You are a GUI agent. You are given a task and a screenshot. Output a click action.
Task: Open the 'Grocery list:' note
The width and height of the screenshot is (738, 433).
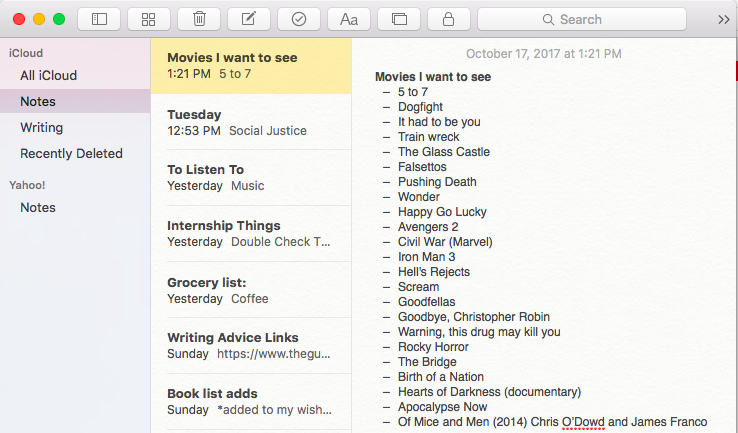pyautogui.click(x=251, y=290)
